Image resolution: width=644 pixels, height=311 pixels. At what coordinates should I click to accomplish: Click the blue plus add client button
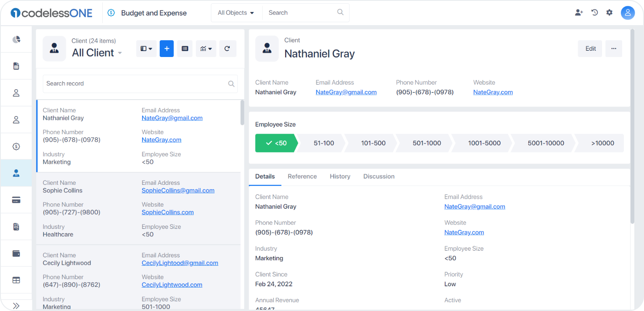(x=166, y=49)
